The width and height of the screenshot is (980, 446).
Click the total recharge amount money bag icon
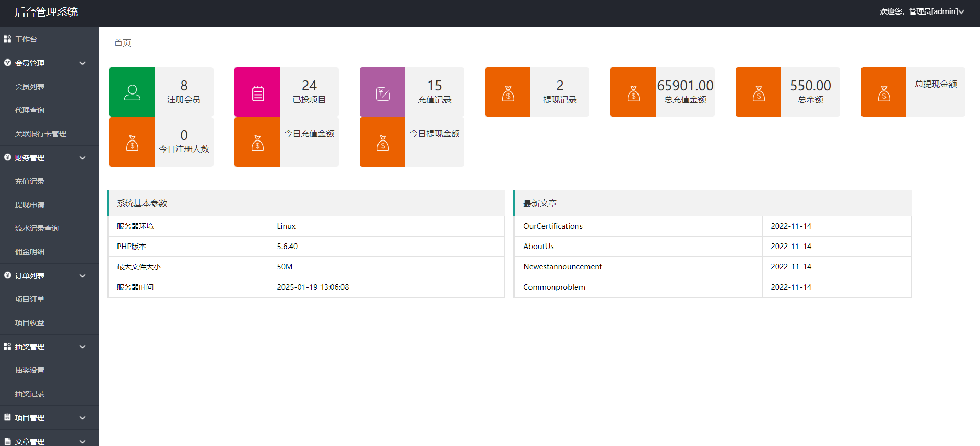click(x=633, y=92)
